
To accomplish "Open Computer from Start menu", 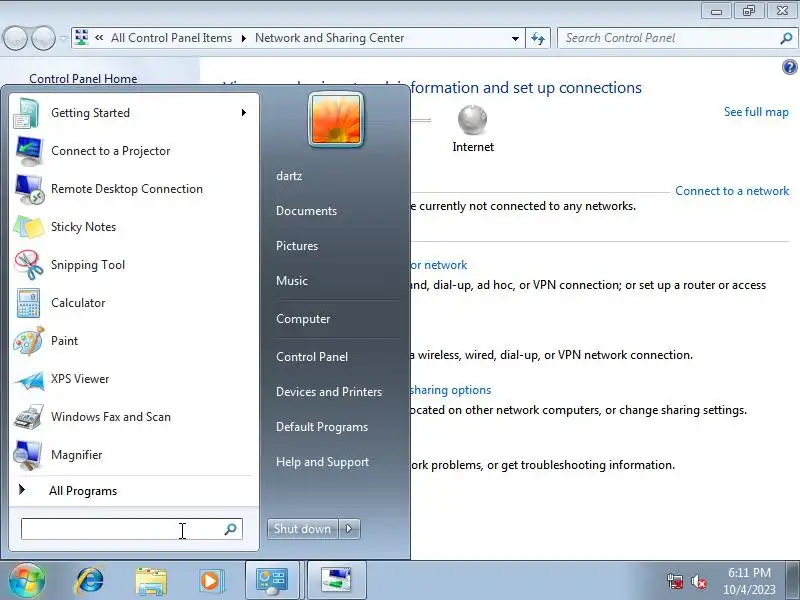I will click(x=303, y=319).
